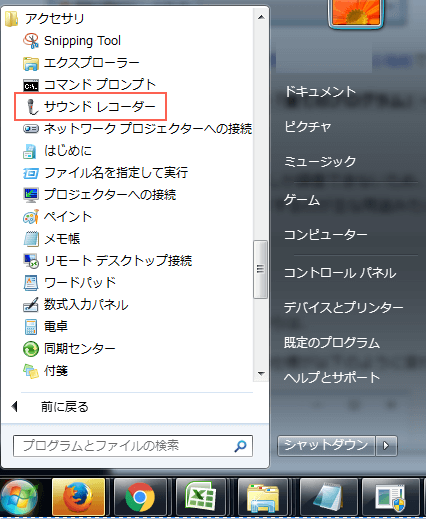Click the ペイント palette icon
The image size is (426, 519).
click(x=31, y=217)
